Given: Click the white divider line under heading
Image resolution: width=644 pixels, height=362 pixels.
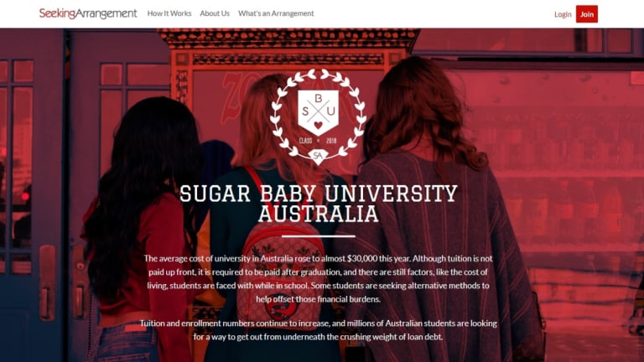Looking at the screenshot, I should point(319,236).
